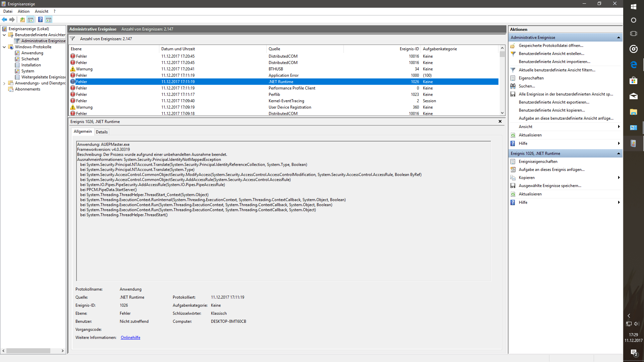Collapse the Windows-Protokolle tree node
Viewport: 644px width, 362px height.
coord(4,47)
